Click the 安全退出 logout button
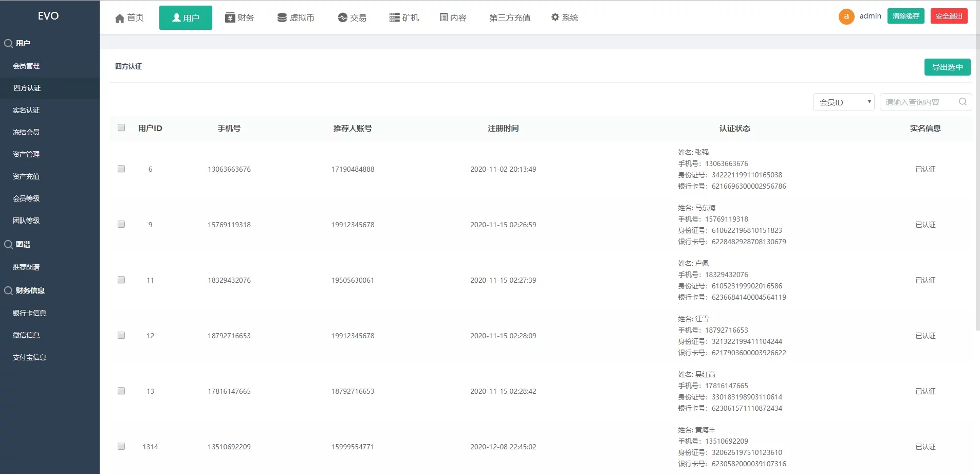980x474 pixels. tap(949, 15)
